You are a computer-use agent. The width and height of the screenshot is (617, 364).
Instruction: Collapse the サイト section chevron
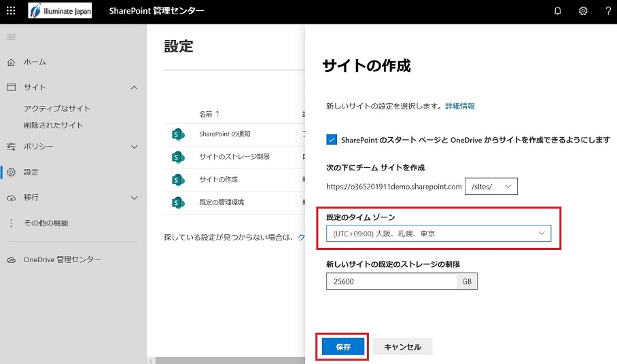pyautogui.click(x=134, y=88)
